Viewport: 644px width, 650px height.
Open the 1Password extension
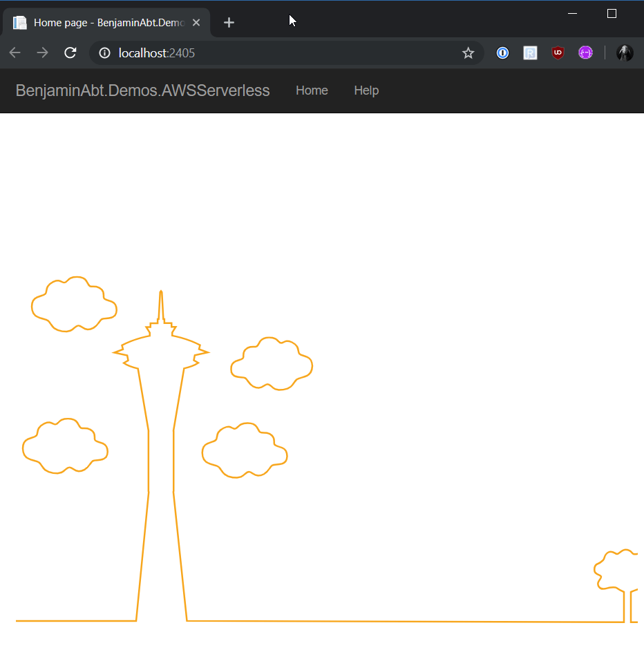pyautogui.click(x=502, y=52)
